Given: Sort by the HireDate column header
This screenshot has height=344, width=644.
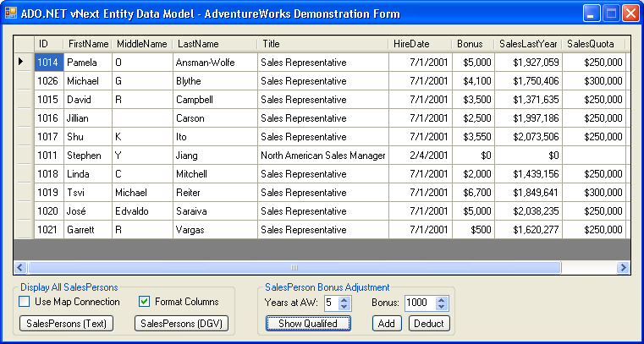Looking at the screenshot, I should click(421, 44).
